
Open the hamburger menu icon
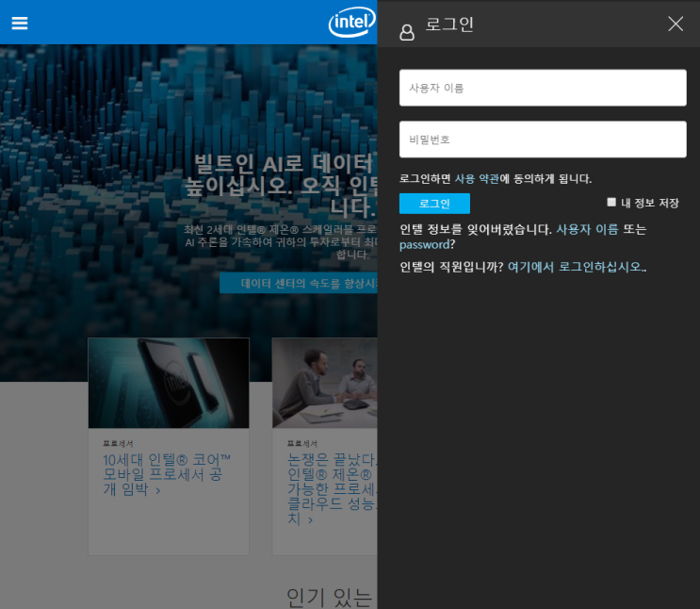click(20, 23)
